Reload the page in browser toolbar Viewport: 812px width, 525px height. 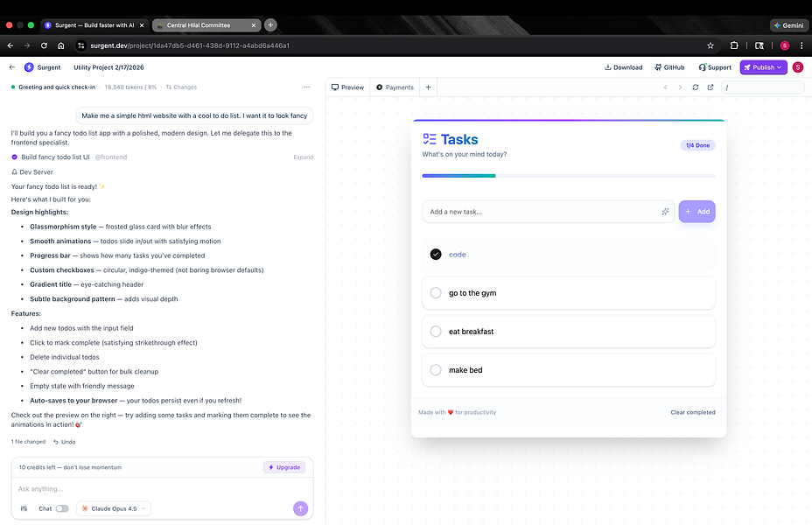[44, 45]
